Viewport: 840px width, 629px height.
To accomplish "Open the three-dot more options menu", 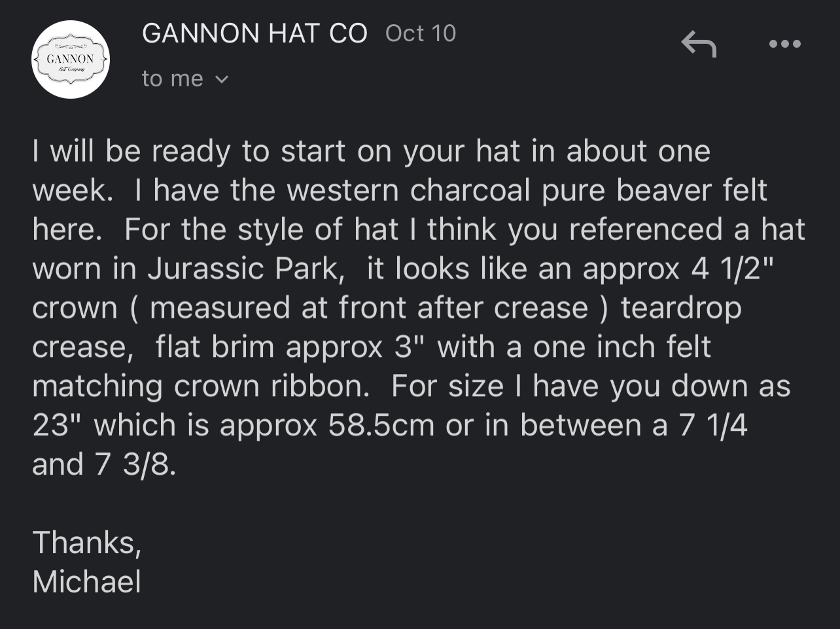I will (784, 44).
